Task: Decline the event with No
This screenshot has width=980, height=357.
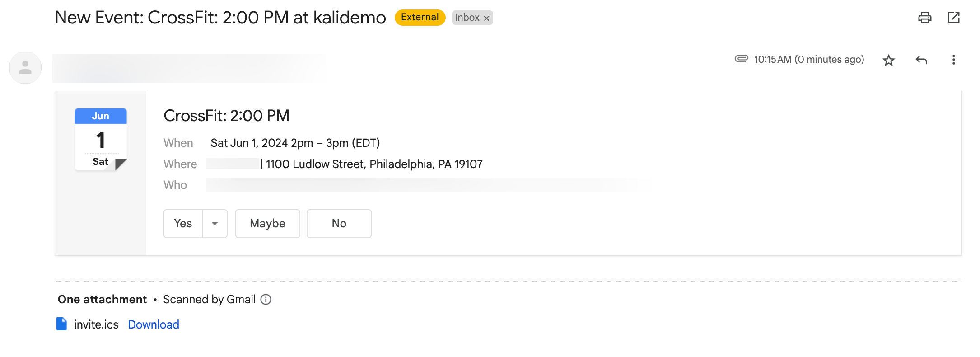Action: (x=339, y=224)
